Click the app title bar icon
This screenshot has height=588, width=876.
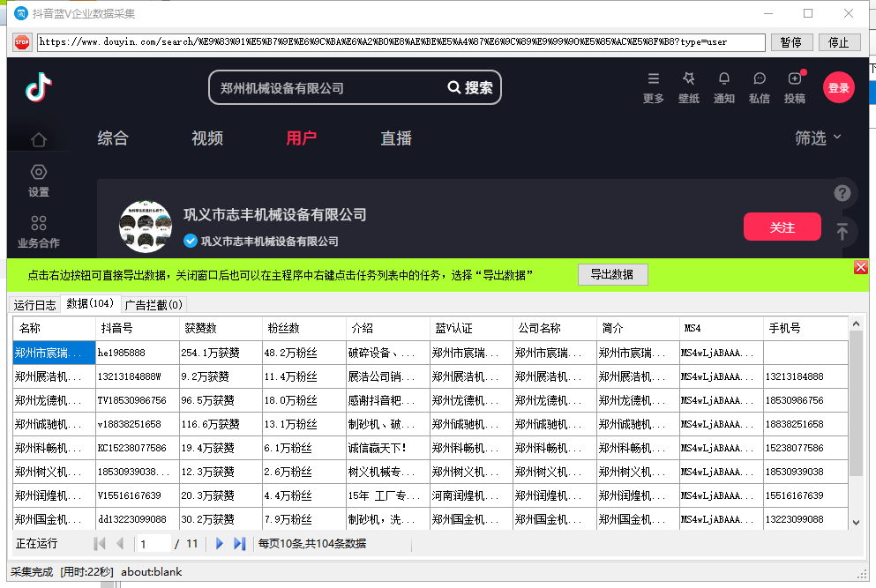pos(20,13)
